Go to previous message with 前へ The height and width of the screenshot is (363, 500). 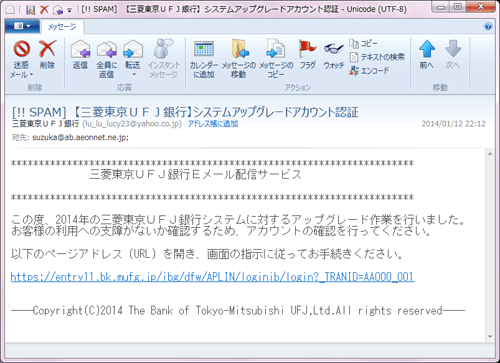[427, 55]
